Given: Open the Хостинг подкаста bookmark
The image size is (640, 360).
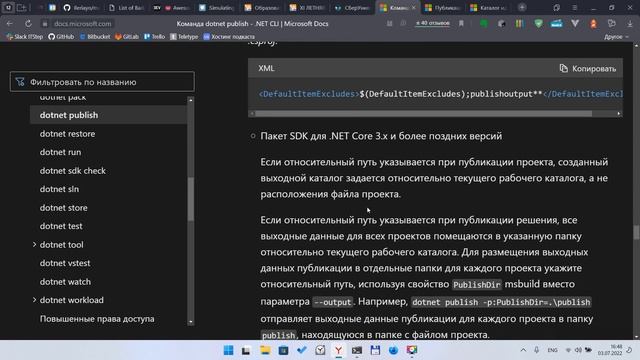Looking at the screenshot, I should pos(229,37).
